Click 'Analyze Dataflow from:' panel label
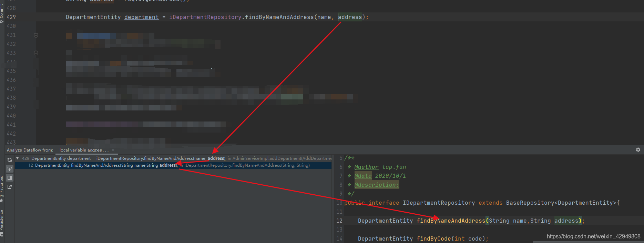This screenshot has width=644, height=243. point(30,150)
